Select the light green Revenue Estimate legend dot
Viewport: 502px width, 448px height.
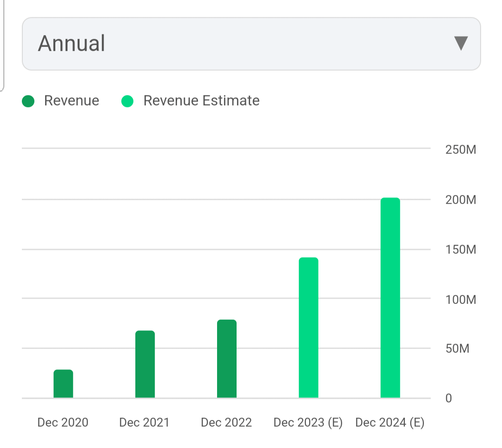click(127, 101)
